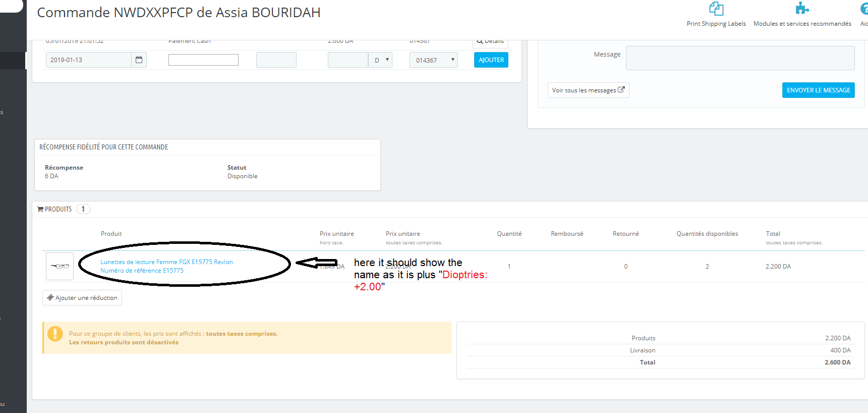Open Voir tous les messages link

(588, 90)
